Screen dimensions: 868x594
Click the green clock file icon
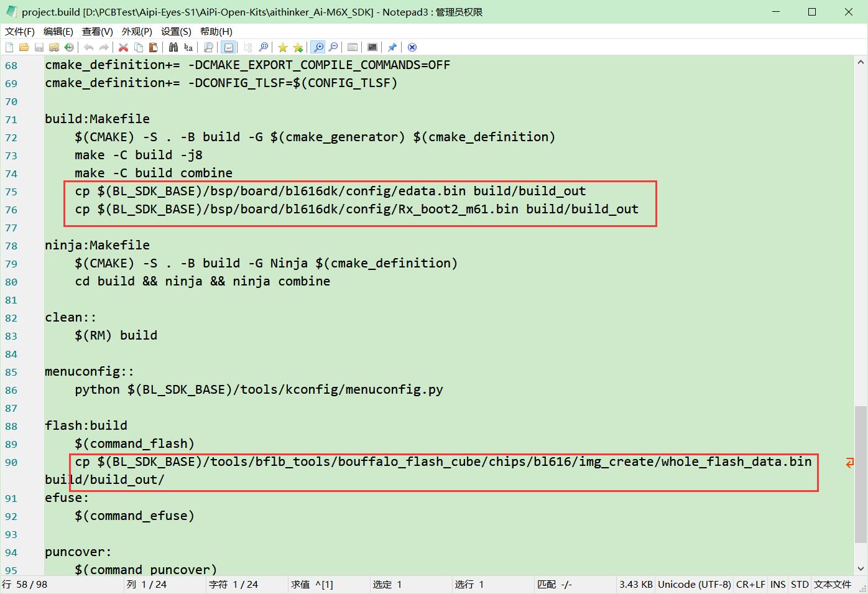69,47
